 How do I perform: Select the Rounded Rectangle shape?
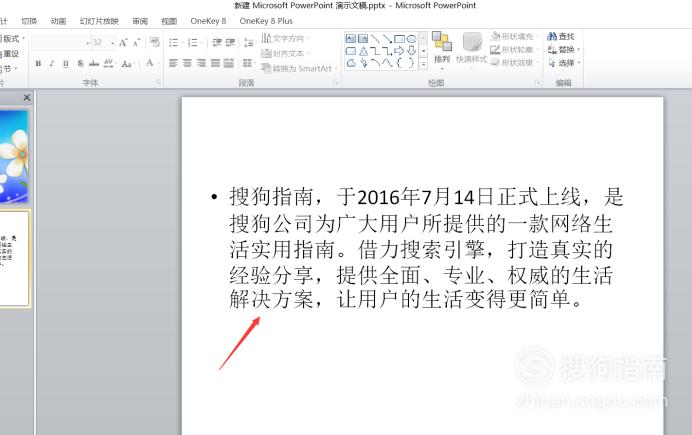click(x=351, y=51)
